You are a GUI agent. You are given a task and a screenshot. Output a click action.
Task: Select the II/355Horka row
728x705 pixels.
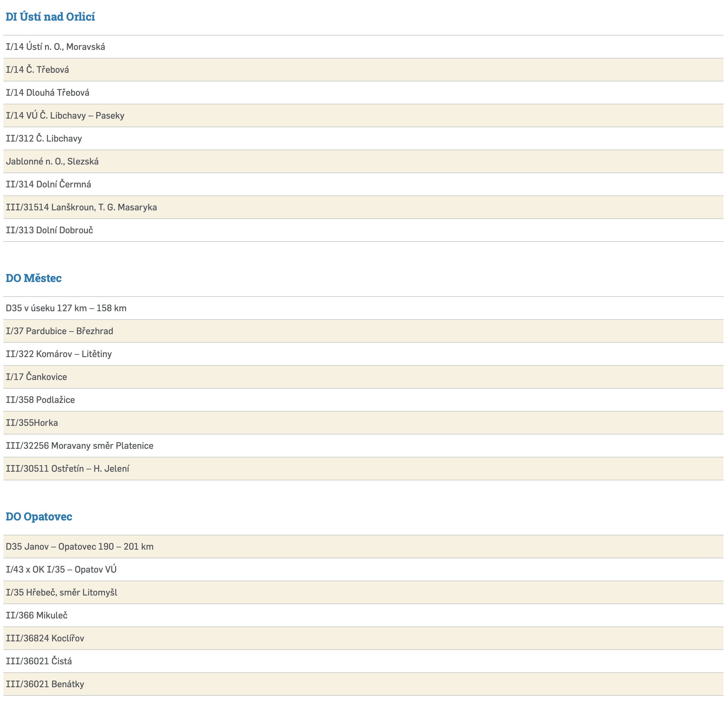32,423
